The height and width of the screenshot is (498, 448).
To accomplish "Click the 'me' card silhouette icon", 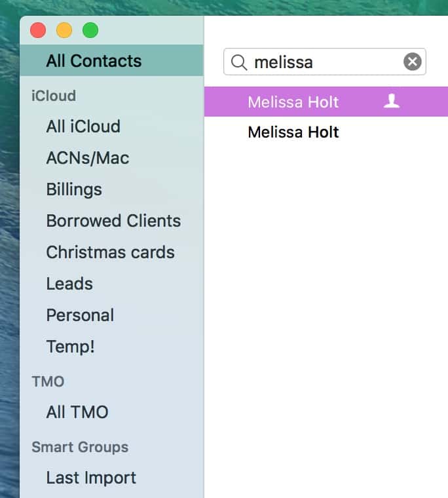I will click(392, 101).
